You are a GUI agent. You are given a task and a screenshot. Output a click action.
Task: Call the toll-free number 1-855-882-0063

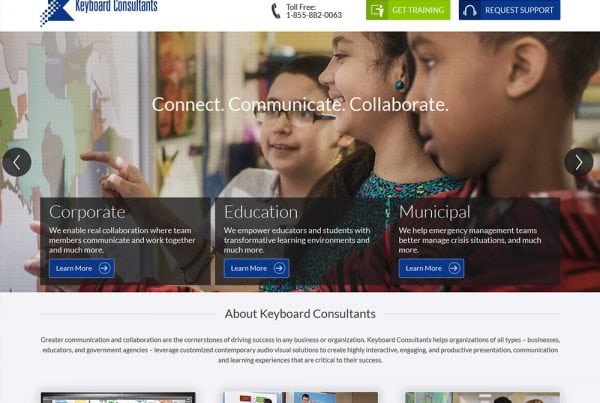click(314, 15)
